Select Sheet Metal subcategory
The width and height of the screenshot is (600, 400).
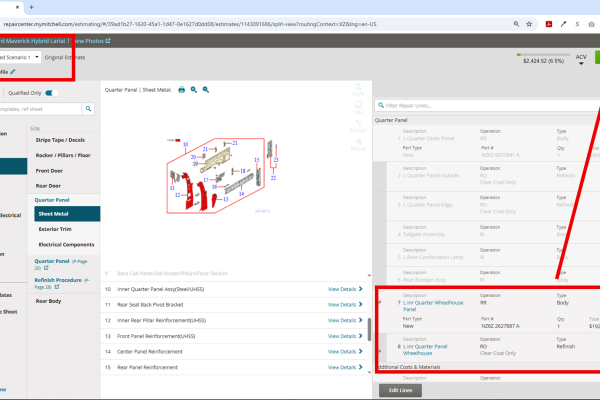click(67, 214)
